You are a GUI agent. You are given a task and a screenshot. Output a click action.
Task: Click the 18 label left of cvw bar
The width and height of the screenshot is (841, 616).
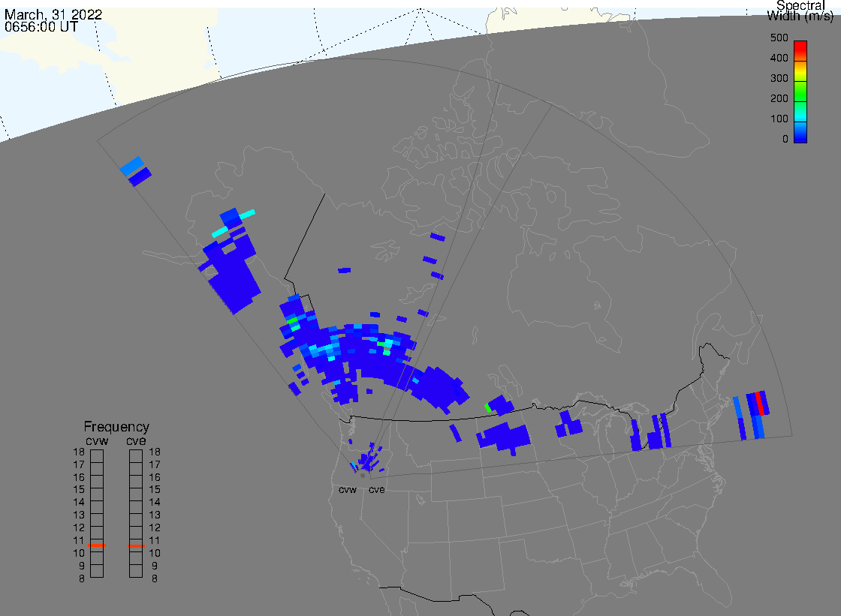[79, 452]
